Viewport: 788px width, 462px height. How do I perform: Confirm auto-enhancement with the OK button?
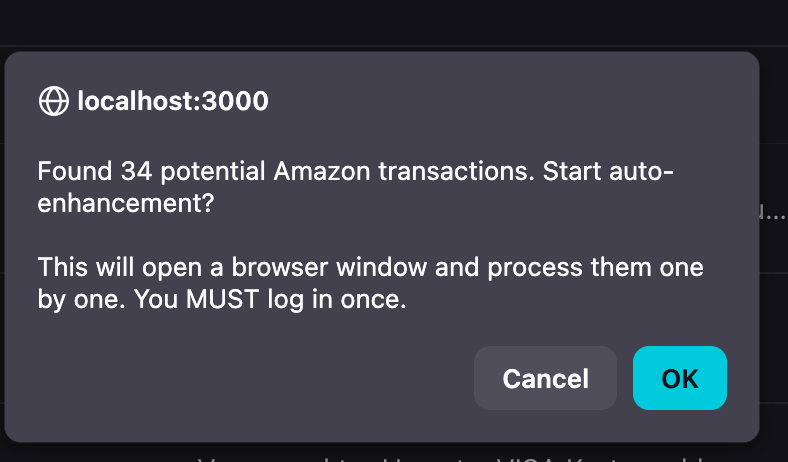[x=680, y=378]
